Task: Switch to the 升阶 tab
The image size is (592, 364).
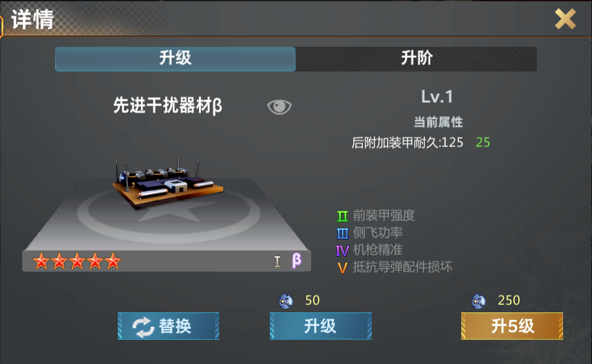Action: (416, 59)
